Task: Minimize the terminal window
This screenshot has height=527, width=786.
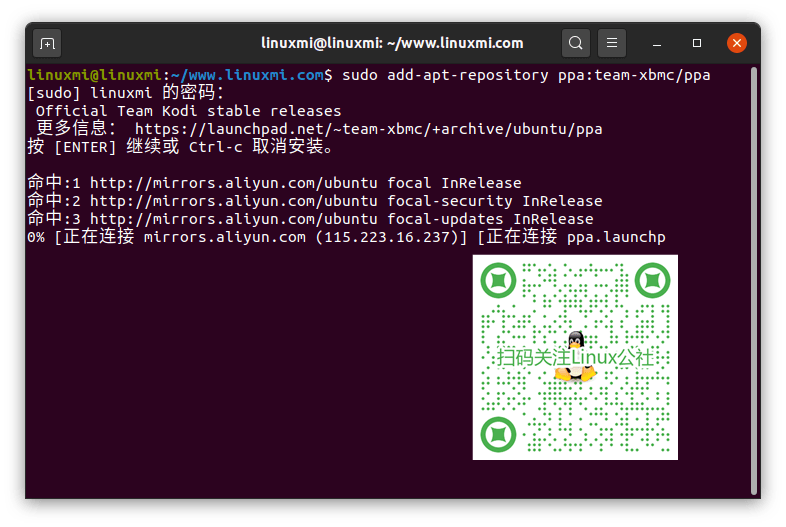Action: (x=659, y=43)
